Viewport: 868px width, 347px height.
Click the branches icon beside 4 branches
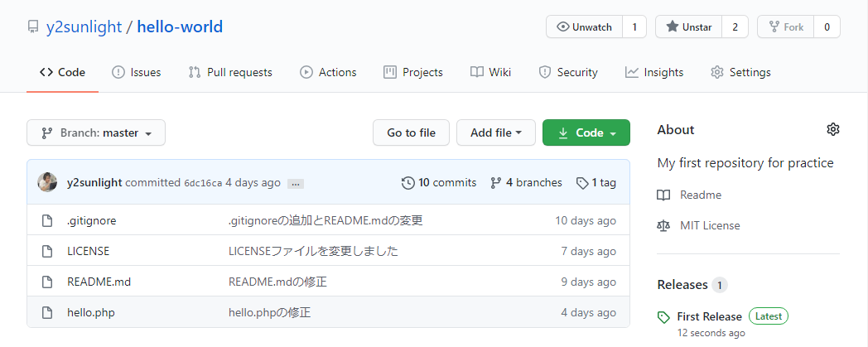[x=496, y=182]
